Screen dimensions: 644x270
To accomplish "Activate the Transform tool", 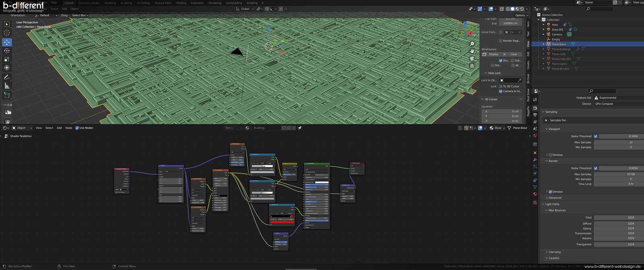I will pyautogui.click(x=7, y=68).
